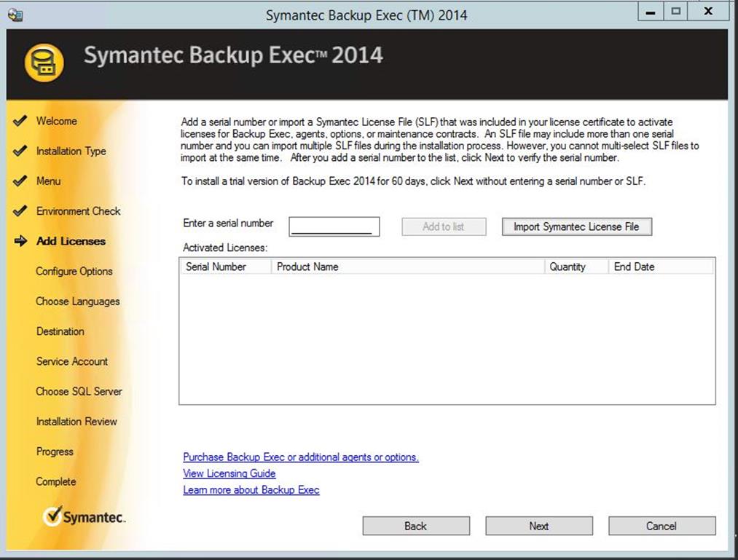Viewport: 738px width, 560px height.
Task: Minimize the installer window
Action: point(651,12)
